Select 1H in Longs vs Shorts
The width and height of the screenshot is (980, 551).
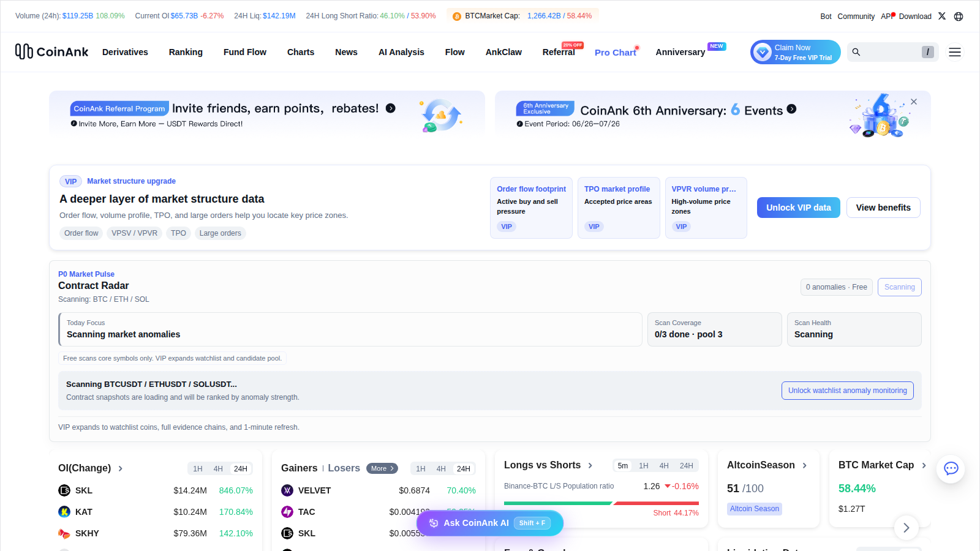644,466
